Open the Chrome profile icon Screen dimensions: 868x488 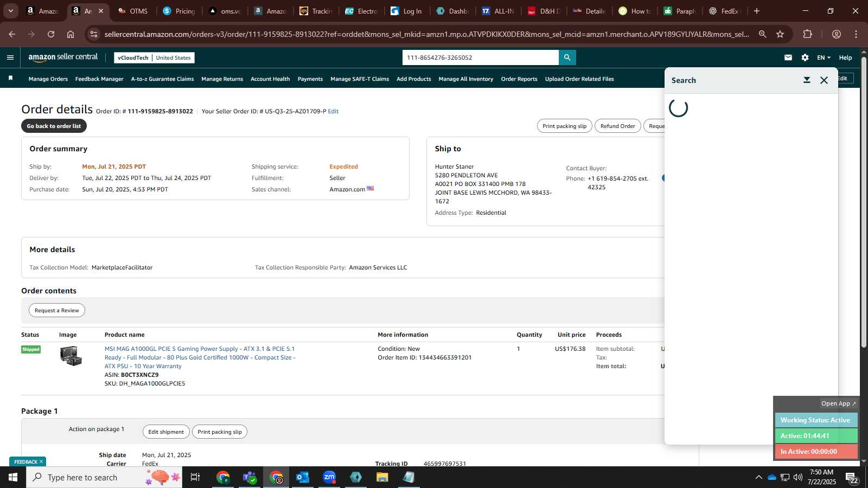click(836, 34)
